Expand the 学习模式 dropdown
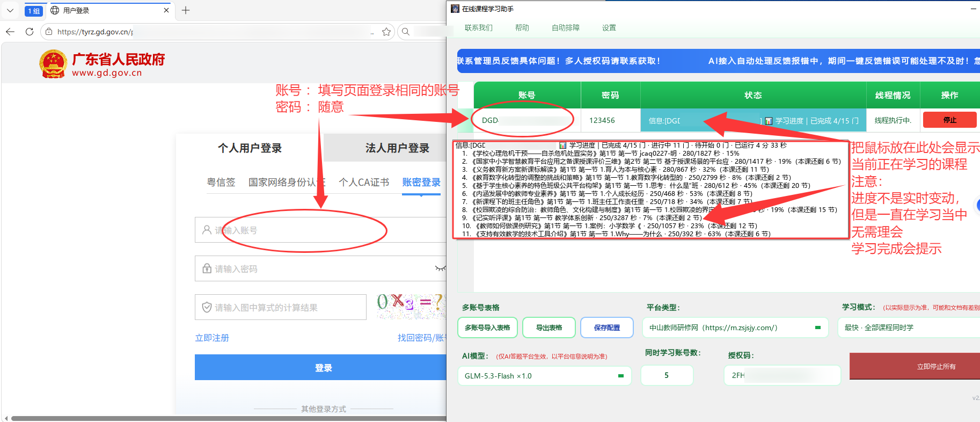Screen dimensions: 980x422 click(x=909, y=328)
